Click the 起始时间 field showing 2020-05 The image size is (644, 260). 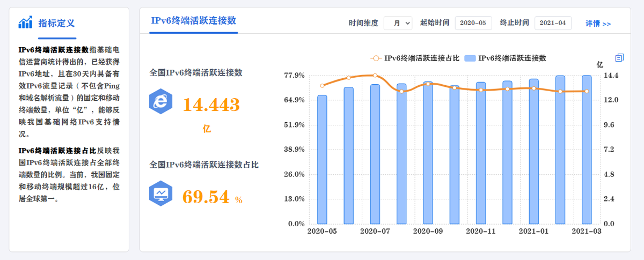(x=473, y=23)
